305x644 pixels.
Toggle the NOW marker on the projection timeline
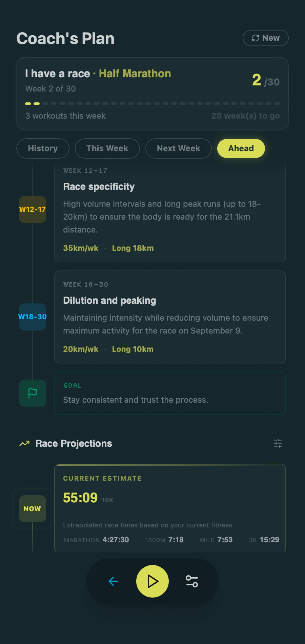pos(32,508)
